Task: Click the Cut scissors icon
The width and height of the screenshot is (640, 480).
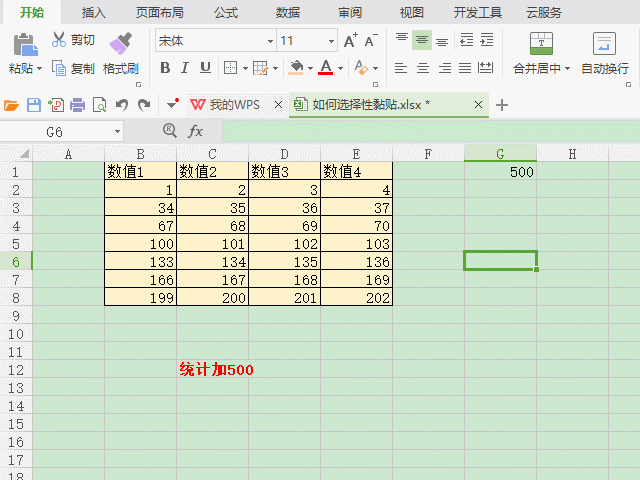Action: coord(59,40)
